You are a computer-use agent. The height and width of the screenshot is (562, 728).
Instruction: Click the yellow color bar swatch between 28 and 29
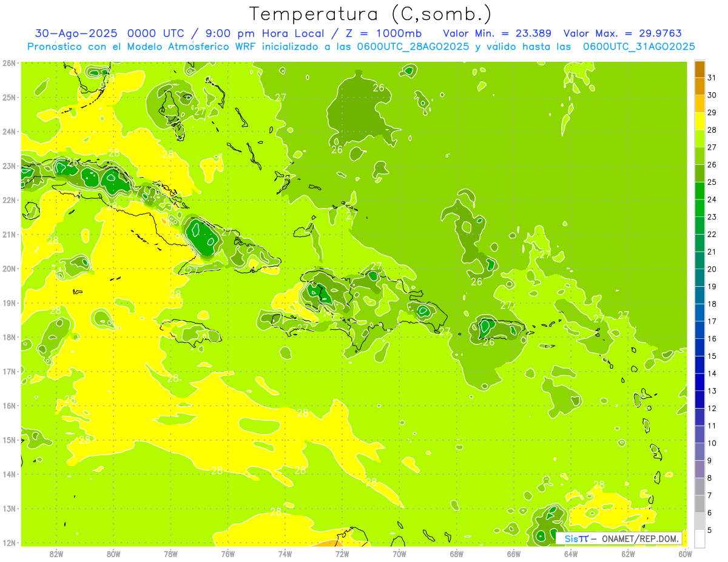pyautogui.click(x=699, y=121)
